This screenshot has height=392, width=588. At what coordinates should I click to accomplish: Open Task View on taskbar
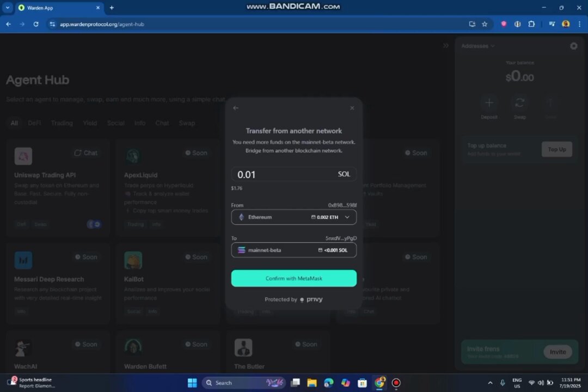pyautogui.click(x=296, y=383)
